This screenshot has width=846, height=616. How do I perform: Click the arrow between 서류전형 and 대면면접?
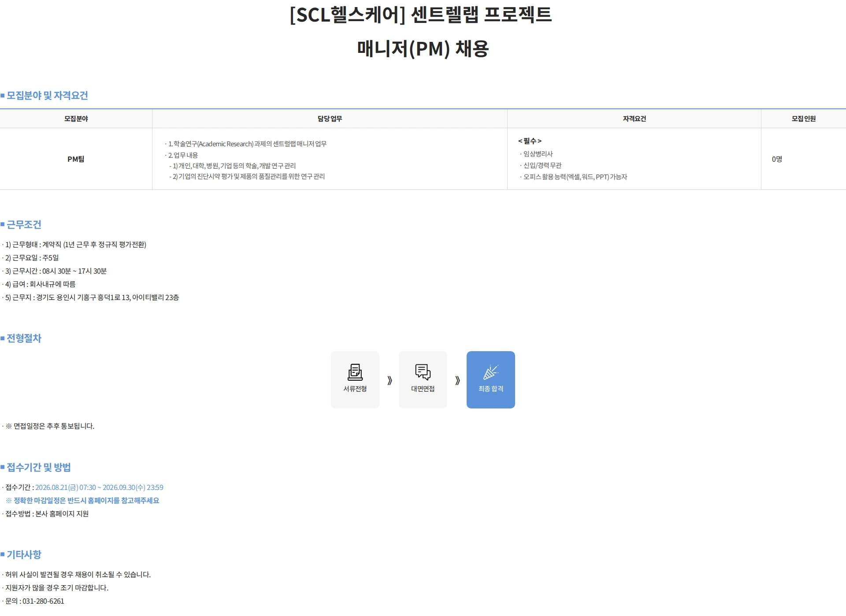coord(390,380)
